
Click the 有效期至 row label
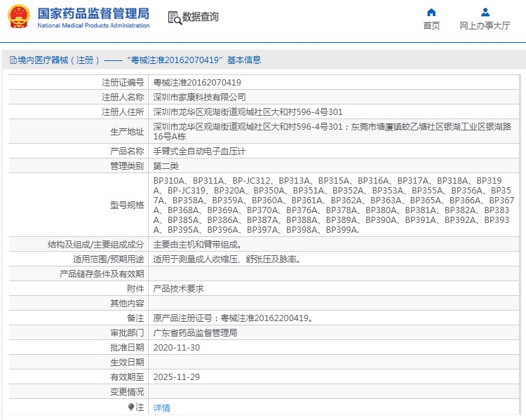[x=127, y=377]
